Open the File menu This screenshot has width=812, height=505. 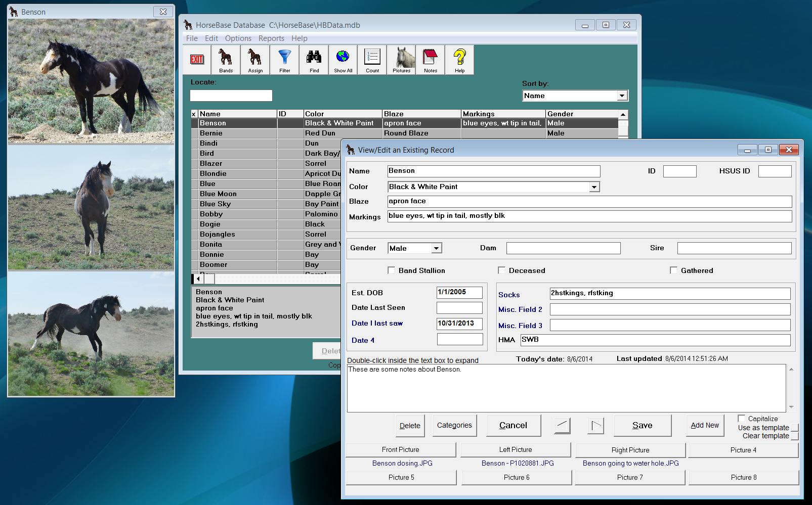coord(192,38)
